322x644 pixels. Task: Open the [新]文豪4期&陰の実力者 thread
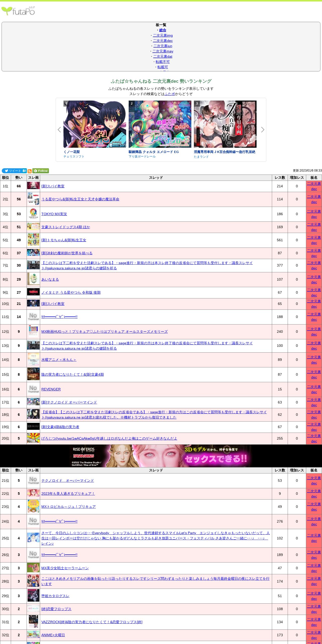(x=60, y=427)
